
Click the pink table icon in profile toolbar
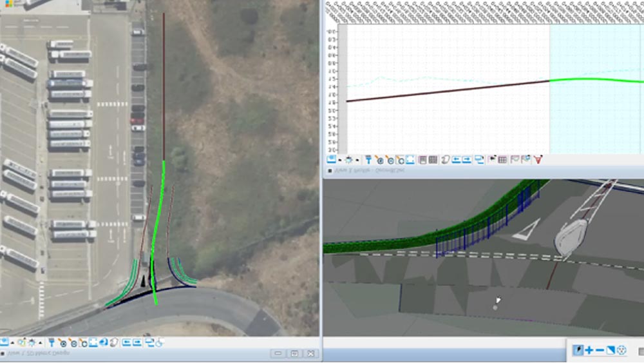coord(503,160)
